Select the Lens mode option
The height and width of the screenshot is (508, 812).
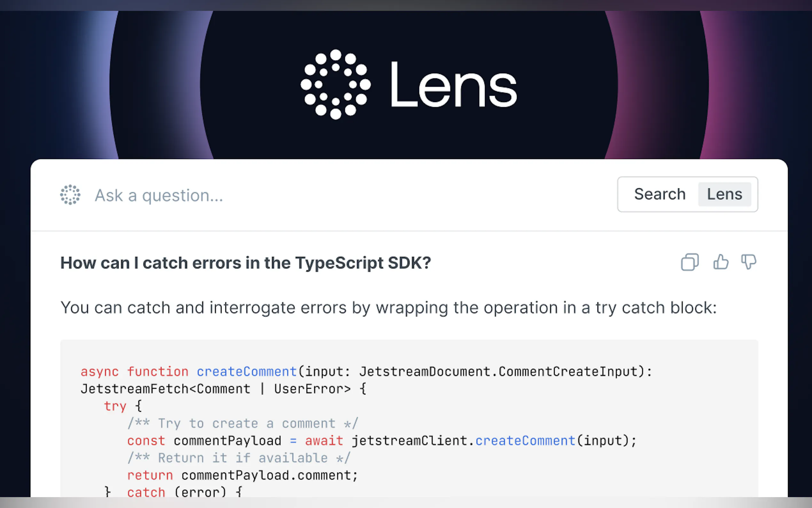coord(724,194)
